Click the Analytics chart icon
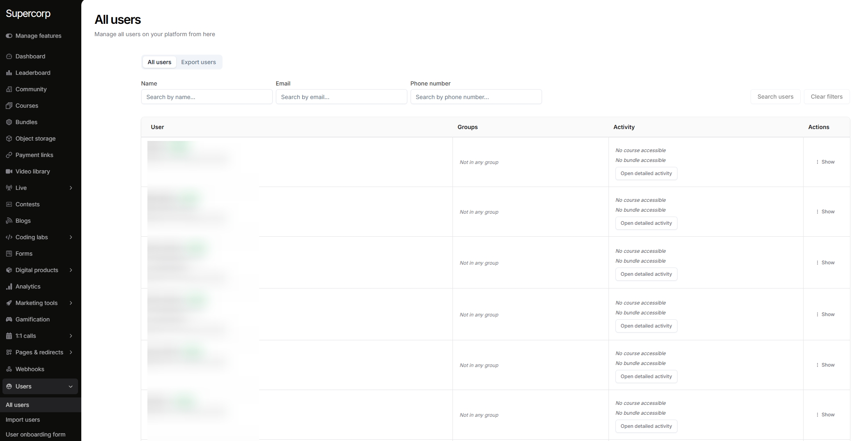Viewport: 868px width, 441px height. pos(9,286)
